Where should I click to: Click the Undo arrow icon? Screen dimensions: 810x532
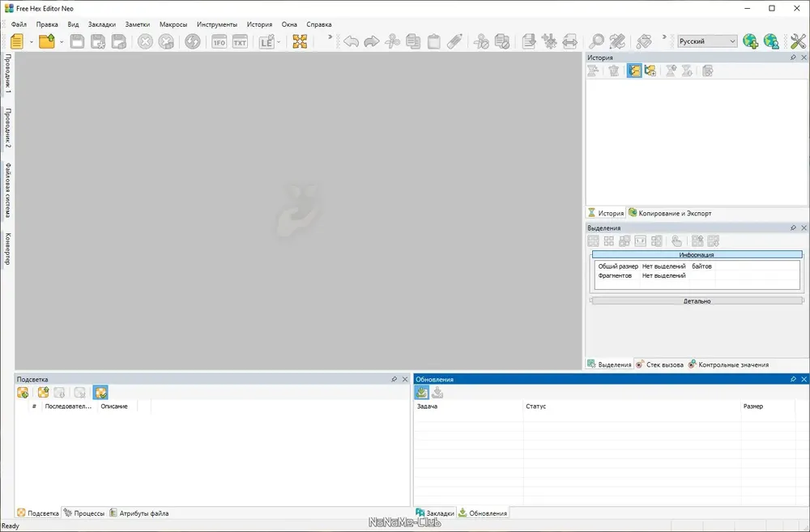coord(351,41)
